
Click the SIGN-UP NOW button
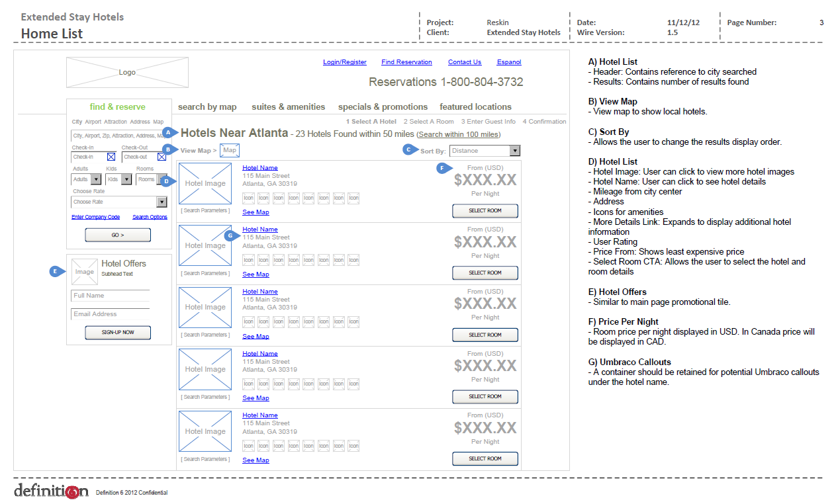[x=118, y=333]
